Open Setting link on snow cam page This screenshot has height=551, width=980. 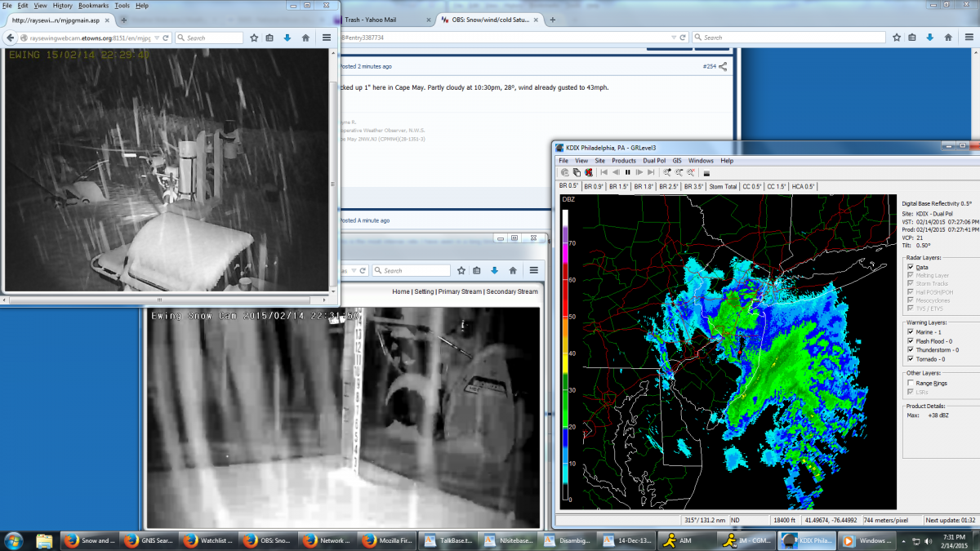[424, 291]
